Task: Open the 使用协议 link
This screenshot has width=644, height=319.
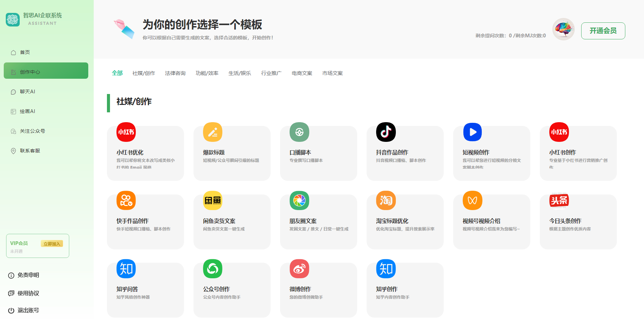Action: tap(28, 293)
